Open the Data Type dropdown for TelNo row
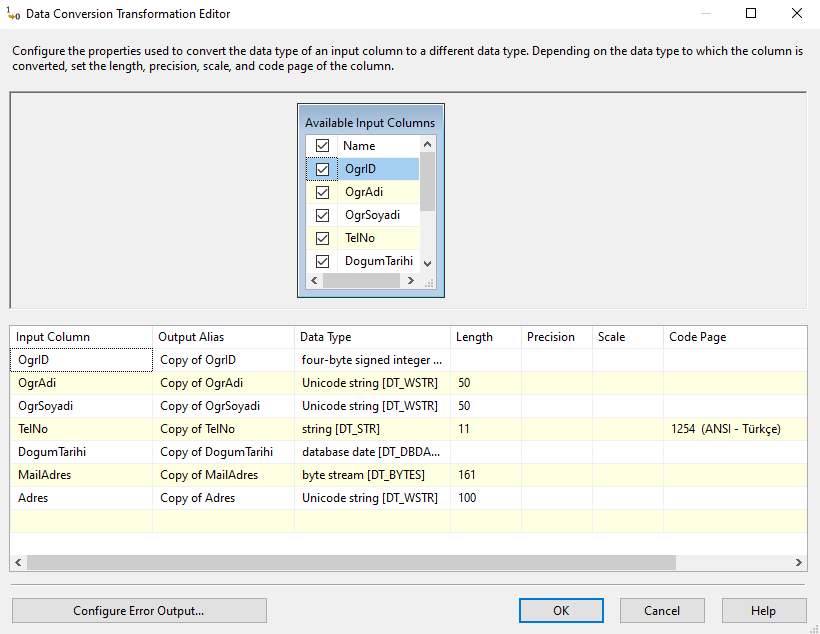This screenshot has height=634, width=820. pyautogui.click(x=372, y=428)
